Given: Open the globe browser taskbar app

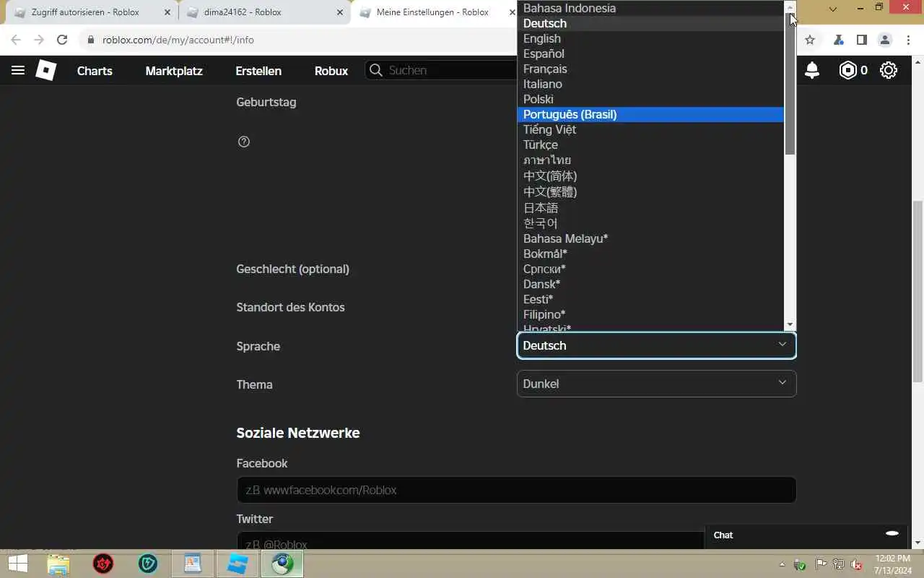Looking at the screenshot, I should tap(282, 564).
